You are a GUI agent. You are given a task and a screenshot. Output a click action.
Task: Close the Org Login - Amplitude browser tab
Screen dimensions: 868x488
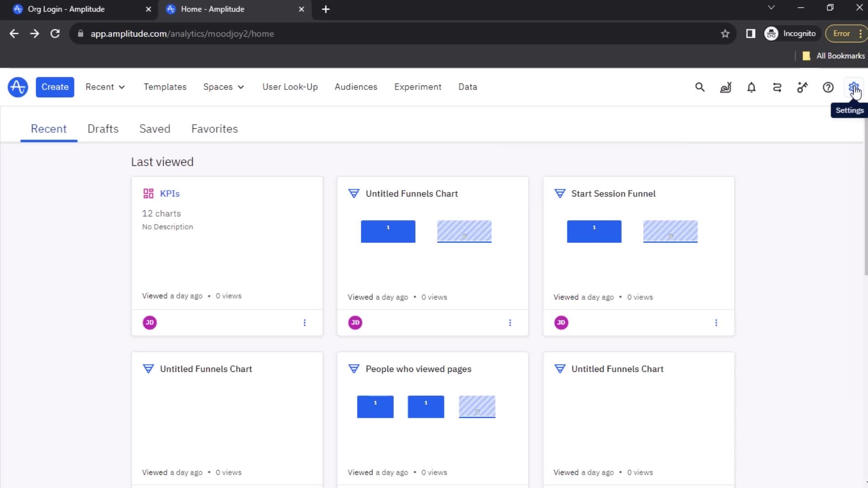coord(148,9)
